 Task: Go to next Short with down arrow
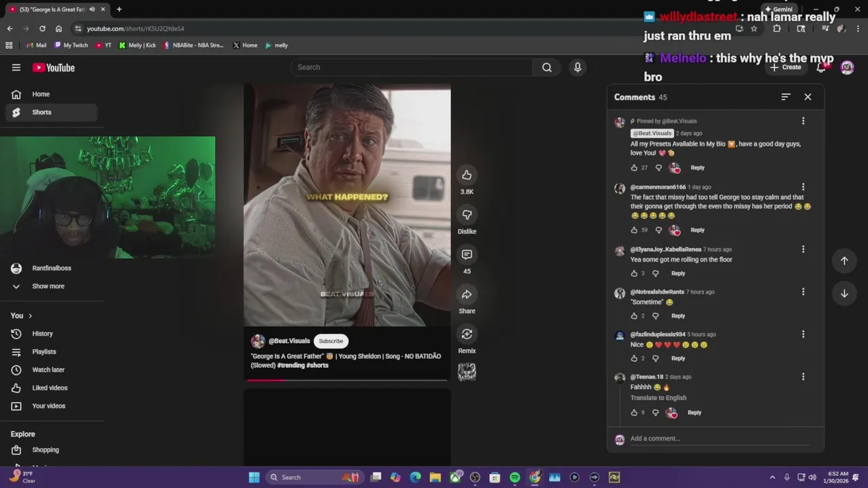(844, 293)
